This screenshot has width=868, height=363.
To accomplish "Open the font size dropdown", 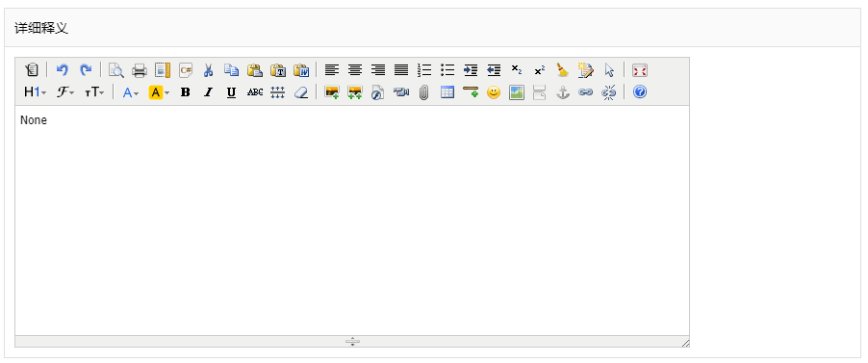I will pos(94,92).
